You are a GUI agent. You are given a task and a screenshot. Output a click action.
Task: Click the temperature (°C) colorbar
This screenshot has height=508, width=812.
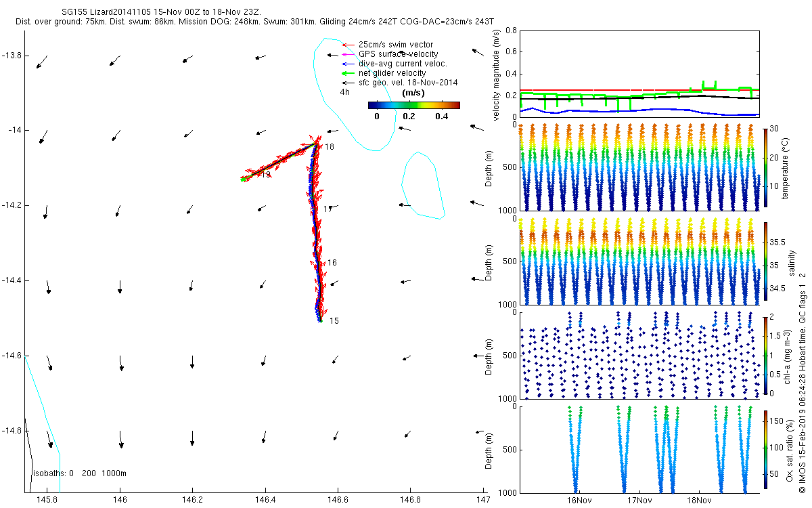(x=765, y=167)
